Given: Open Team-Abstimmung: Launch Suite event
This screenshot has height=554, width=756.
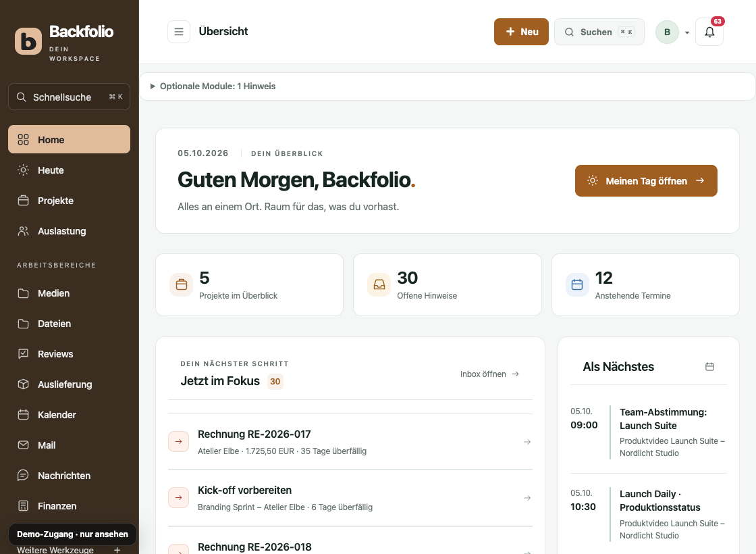Looking at the screenshot, I should tap(649, 432).
